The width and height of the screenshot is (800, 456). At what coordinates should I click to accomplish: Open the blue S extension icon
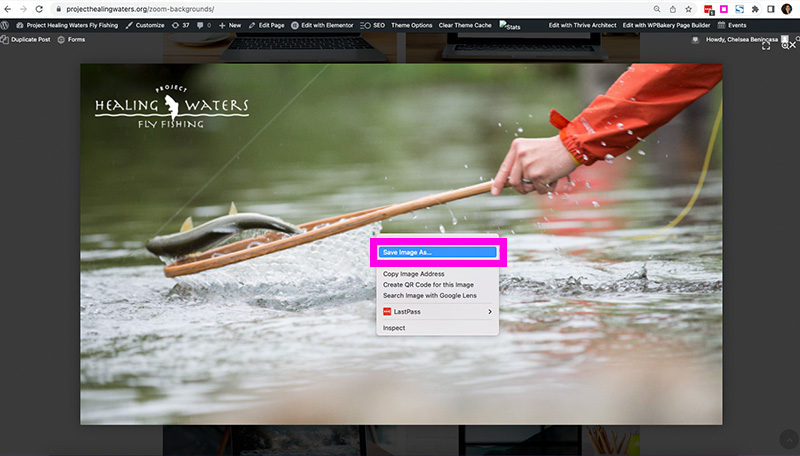tap(739, 9)
